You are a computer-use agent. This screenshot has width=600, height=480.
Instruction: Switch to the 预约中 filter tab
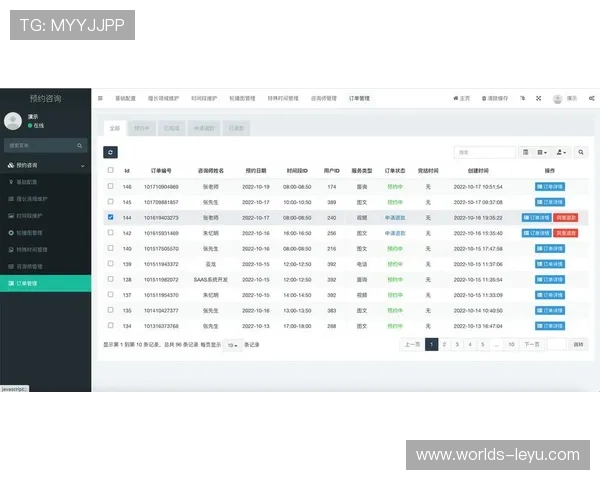142,128
